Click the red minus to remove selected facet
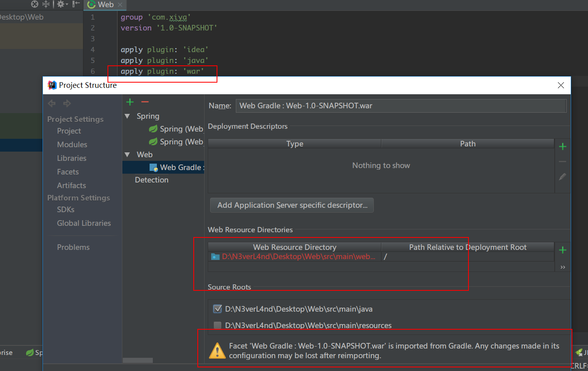 coord(144,102)
